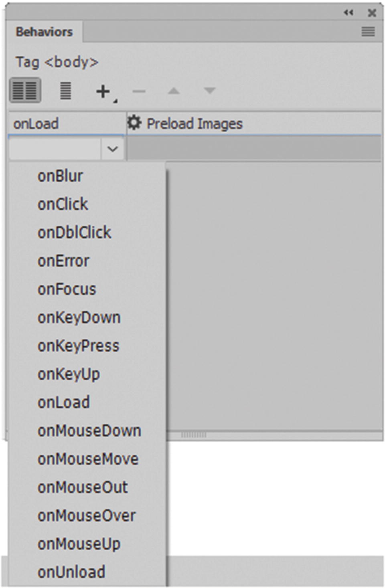This screenshot has height=588, width=385.
Task: Choose onMouseOver from the event list
Action: 87,515
